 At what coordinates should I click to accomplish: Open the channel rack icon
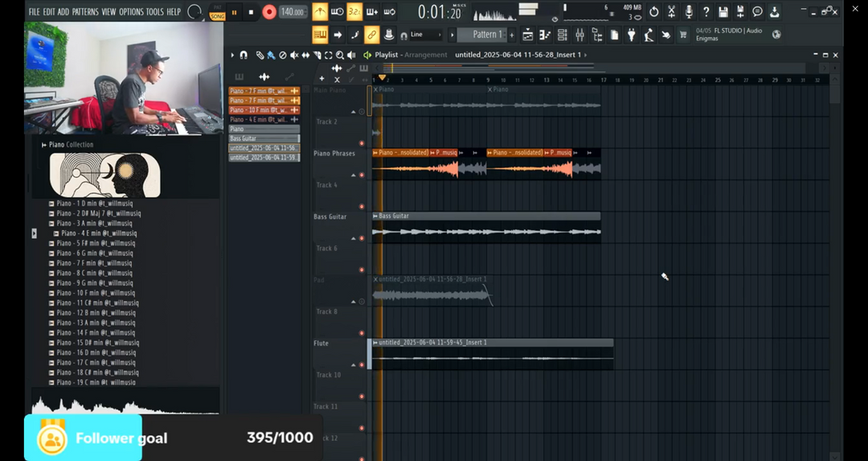562,35
